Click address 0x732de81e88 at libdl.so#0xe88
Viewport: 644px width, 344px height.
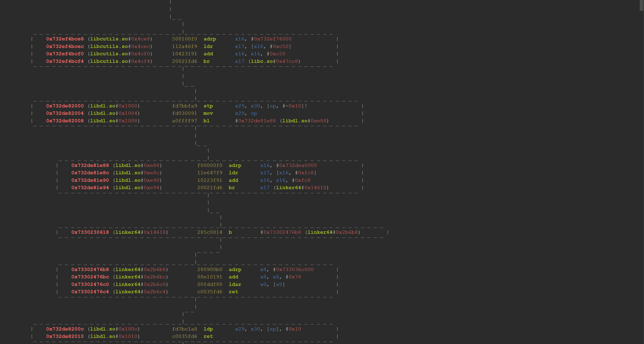pos(90,166)
